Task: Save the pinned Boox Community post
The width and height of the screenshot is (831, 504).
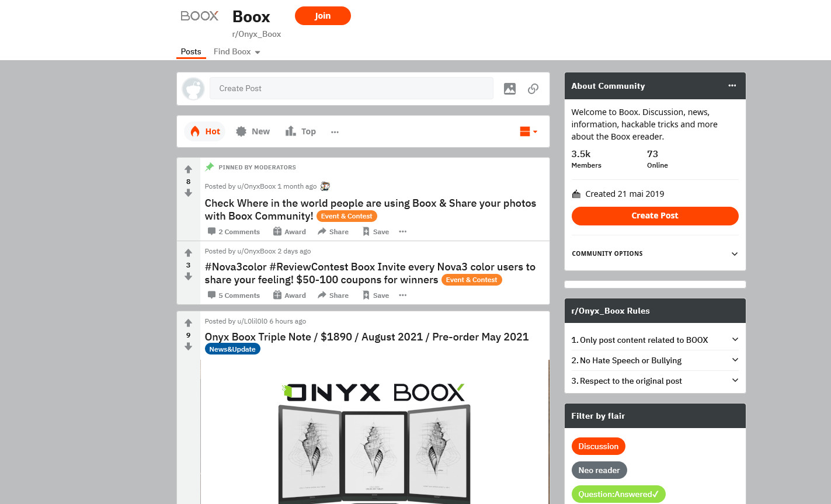Action: click(375, 232)
